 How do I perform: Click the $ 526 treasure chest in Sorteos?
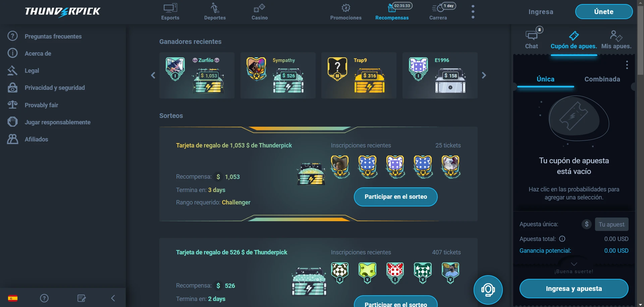309,282
